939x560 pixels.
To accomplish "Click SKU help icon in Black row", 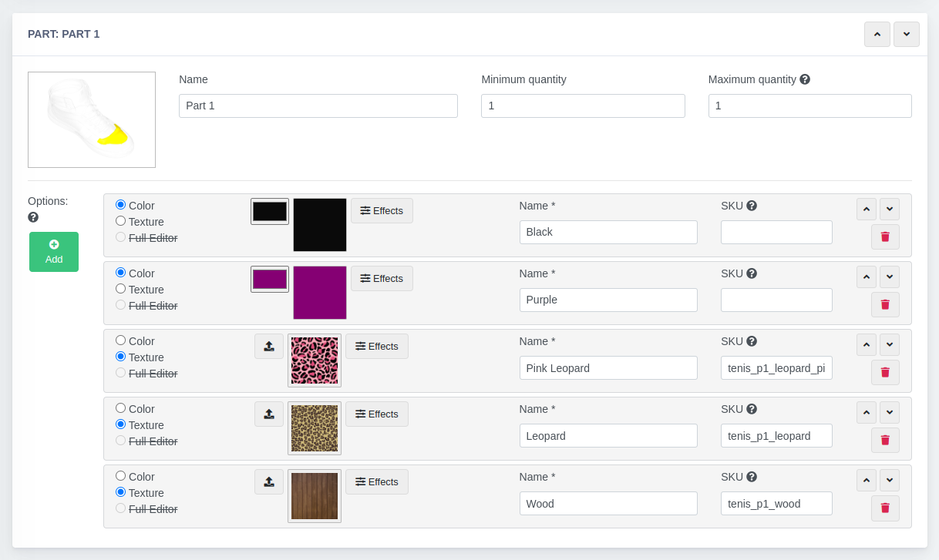I will (752, 206).
